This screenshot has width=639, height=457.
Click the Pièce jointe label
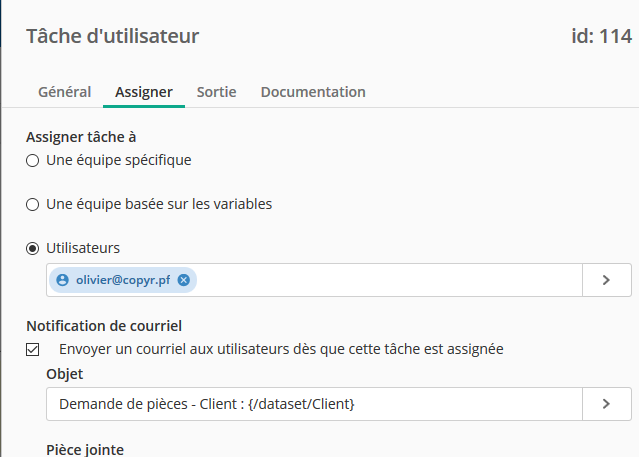tap(85, 450)
